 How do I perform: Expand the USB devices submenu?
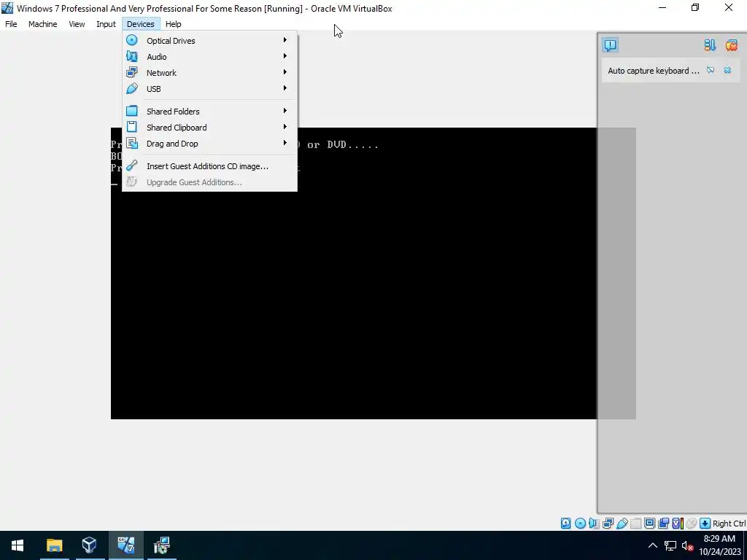209,89
